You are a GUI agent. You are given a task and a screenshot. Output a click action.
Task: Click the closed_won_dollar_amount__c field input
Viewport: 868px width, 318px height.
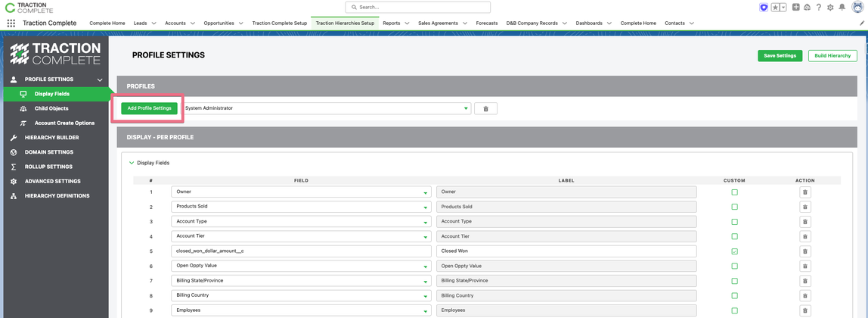pos(301,251)
